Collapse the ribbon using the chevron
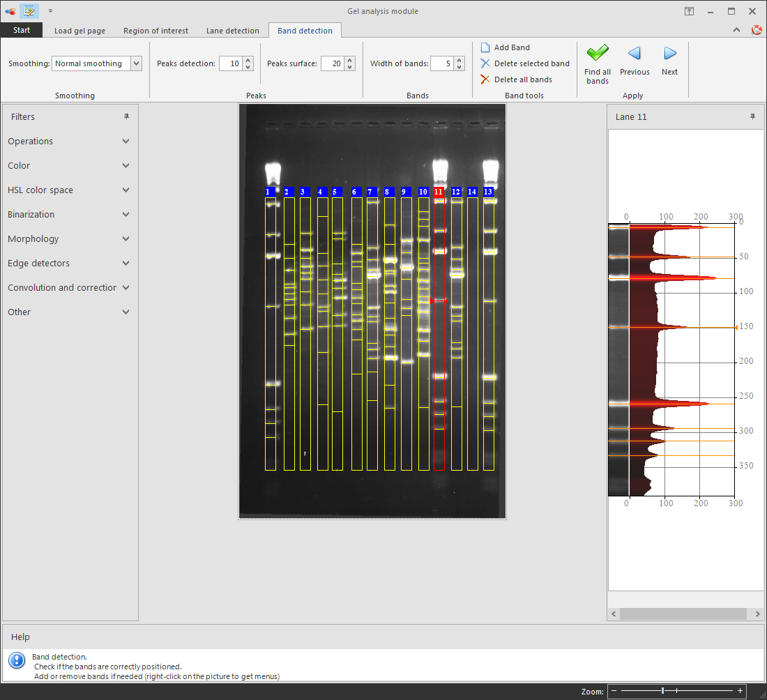Image resolution: width=767 pixels, height=700 pixels. 737,30
